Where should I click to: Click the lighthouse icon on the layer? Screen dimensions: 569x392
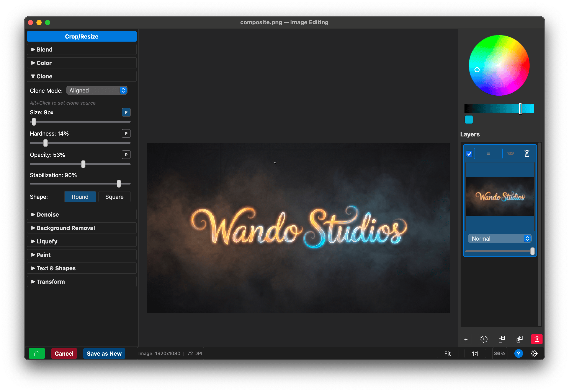(x=526, y=154)
